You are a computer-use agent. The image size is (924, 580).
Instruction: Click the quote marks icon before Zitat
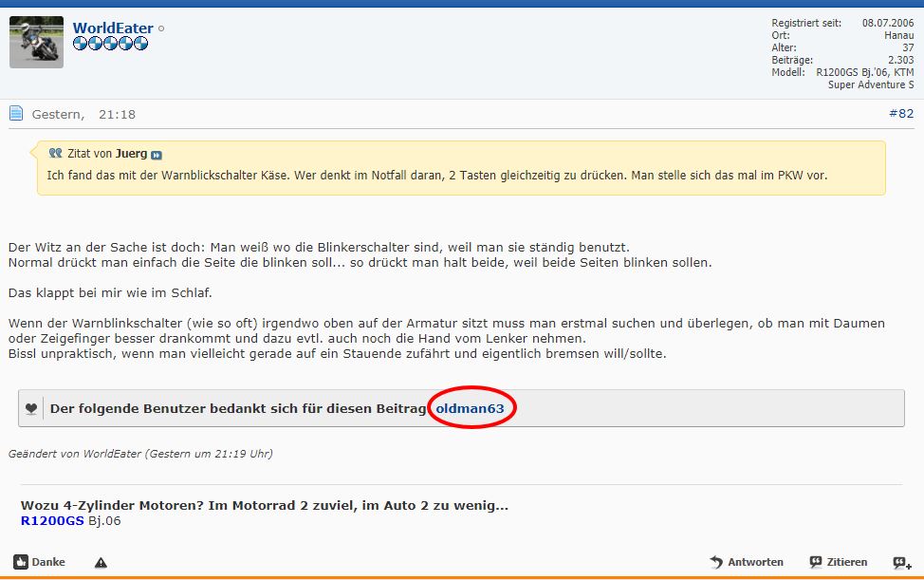[x=55, y=153]
